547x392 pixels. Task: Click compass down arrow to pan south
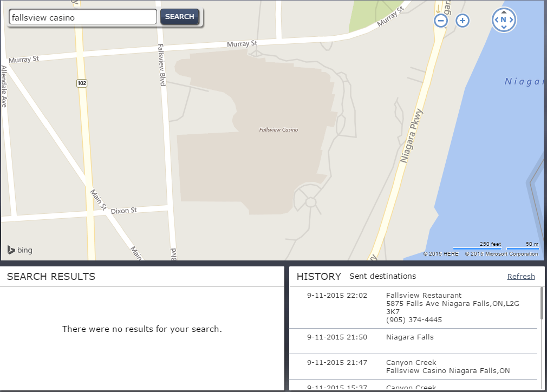tap(504, 27)
